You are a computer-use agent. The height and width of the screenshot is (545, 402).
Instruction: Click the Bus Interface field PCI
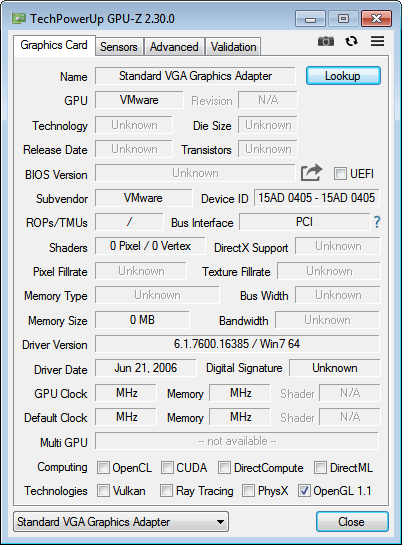[304, 222]
